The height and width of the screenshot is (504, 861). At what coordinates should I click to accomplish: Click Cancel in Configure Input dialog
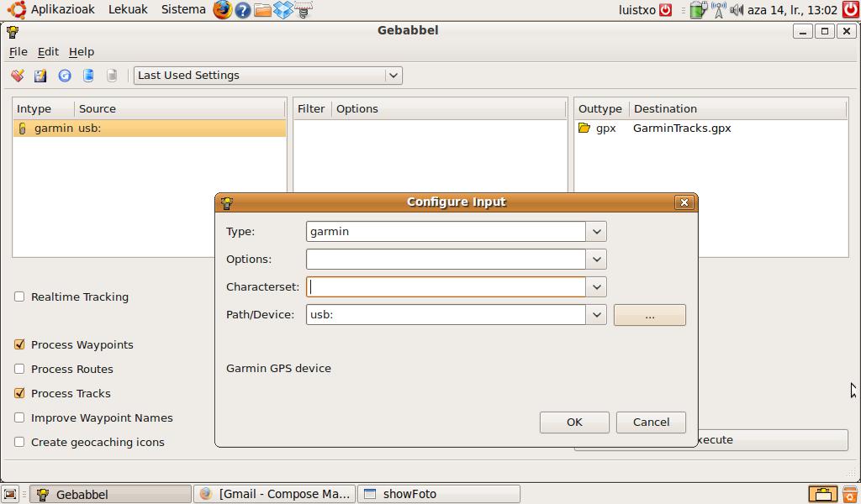pos(651,423)
